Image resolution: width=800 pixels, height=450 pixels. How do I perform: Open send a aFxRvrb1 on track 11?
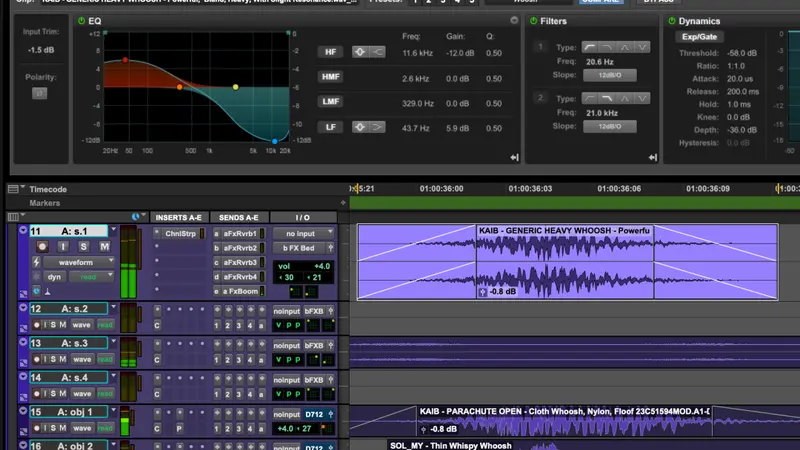(x=240, y=234)
